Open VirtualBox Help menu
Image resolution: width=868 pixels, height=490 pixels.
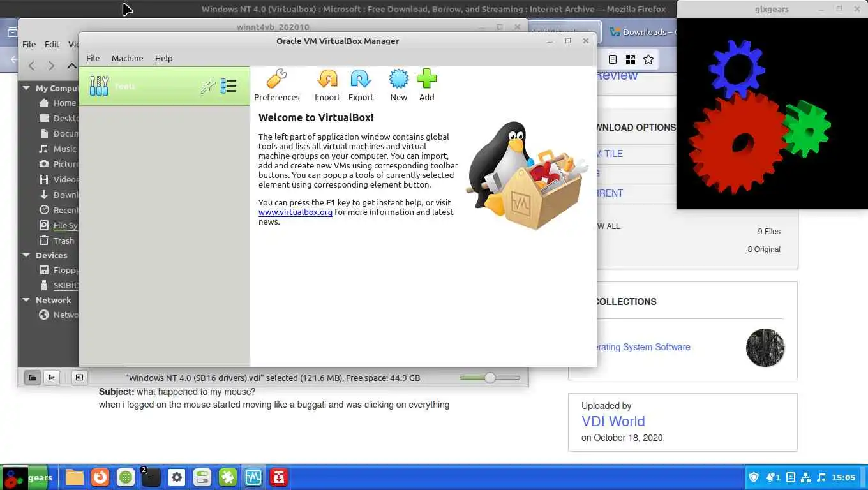[163, 58]
